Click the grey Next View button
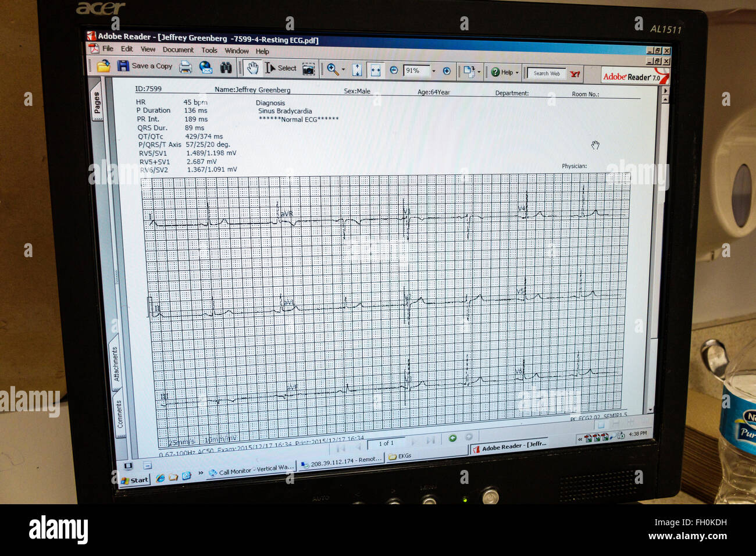Screen dimensions: 756x556 click(469, 437)
